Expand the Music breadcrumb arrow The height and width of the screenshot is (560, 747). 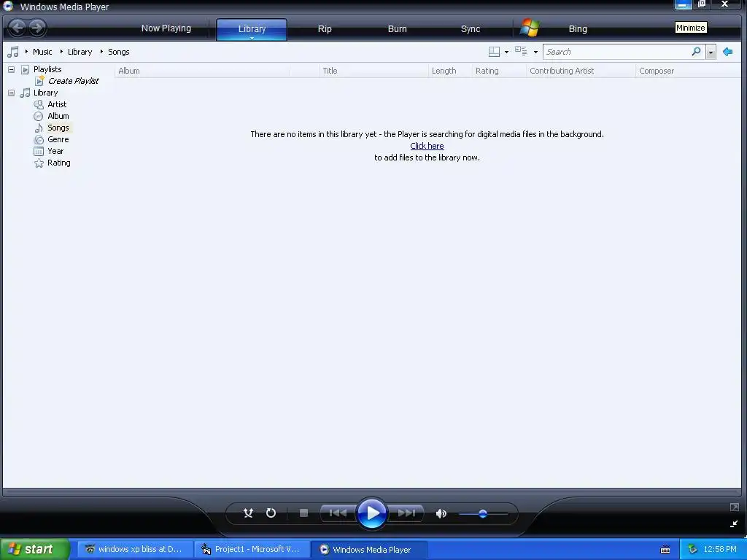pos(26,52)
